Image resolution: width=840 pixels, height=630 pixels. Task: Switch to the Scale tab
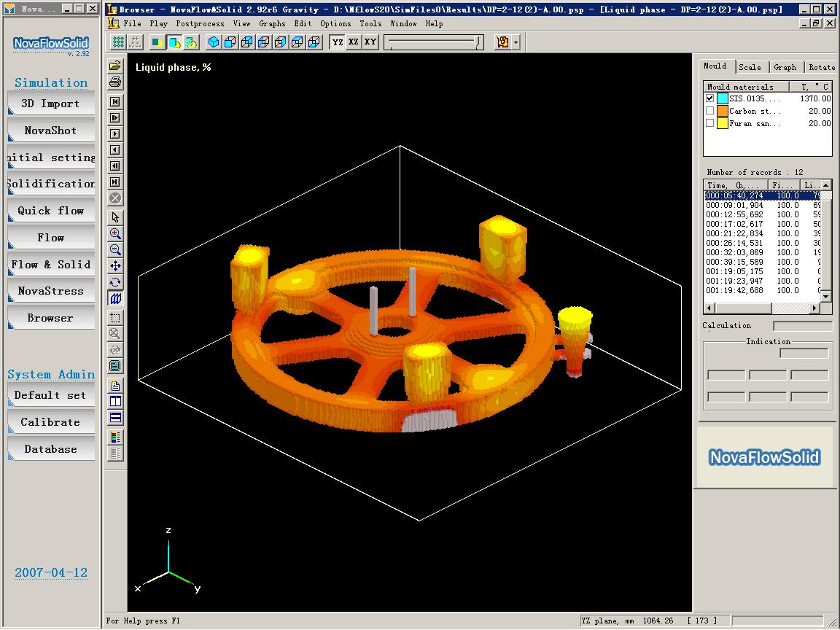tap(750, 67)
